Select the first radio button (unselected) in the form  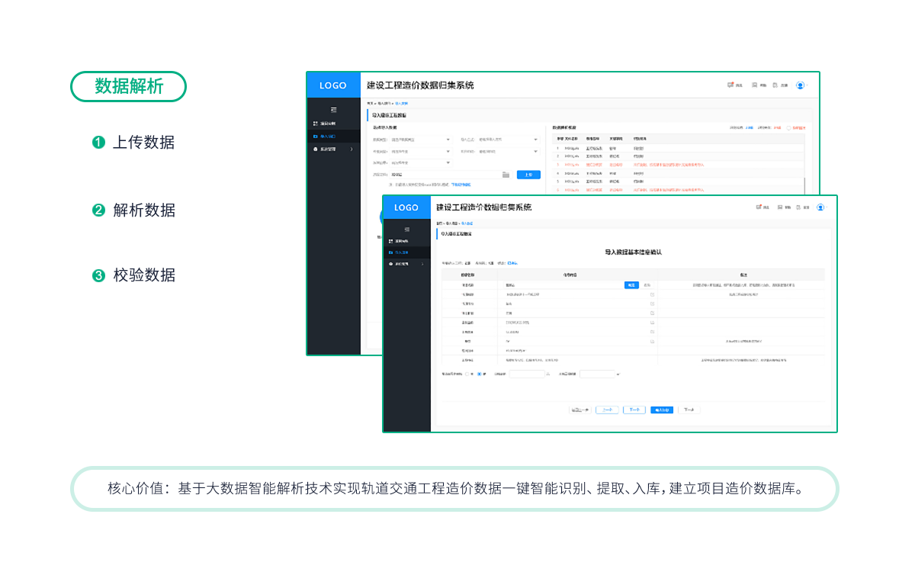tap(467, 374)
